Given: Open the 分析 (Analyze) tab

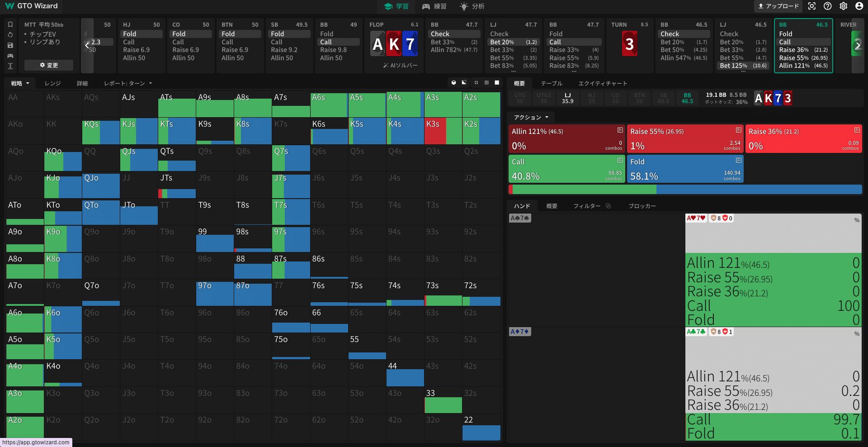Looking at the screenshot, I should 472,6.
